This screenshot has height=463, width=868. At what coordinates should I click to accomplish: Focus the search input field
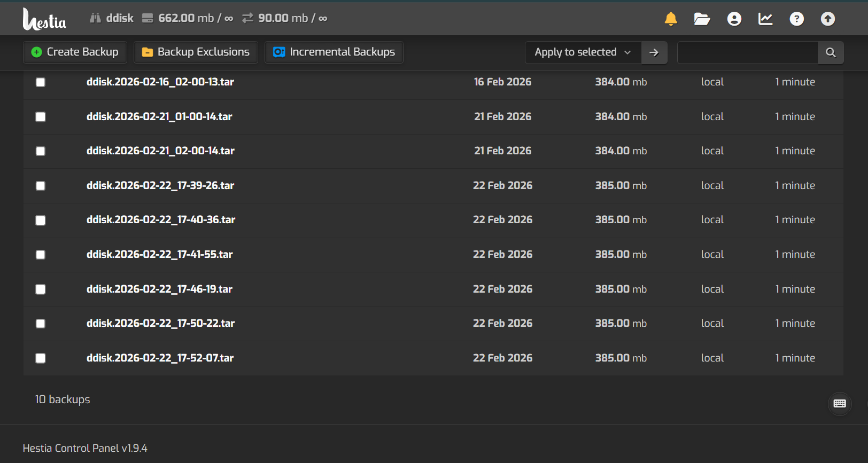(x=747, y=52)
